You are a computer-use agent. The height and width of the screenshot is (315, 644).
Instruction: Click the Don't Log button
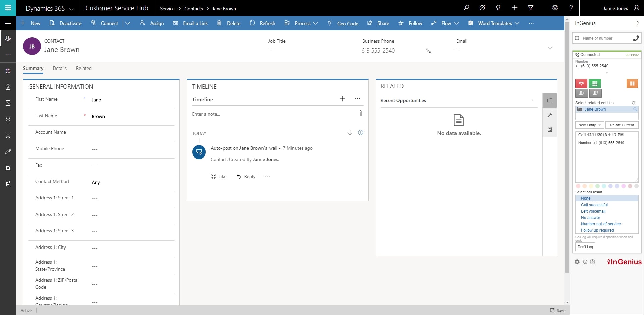[585, 247]
